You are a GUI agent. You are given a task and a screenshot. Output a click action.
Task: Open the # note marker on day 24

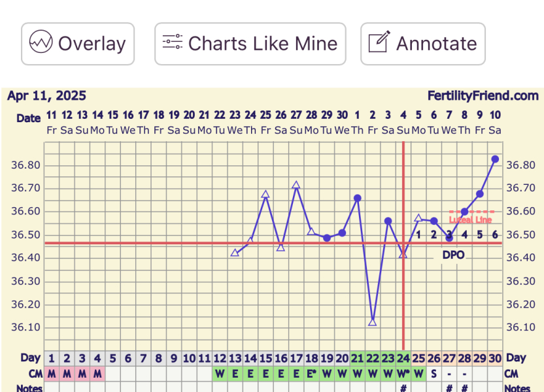403,387
